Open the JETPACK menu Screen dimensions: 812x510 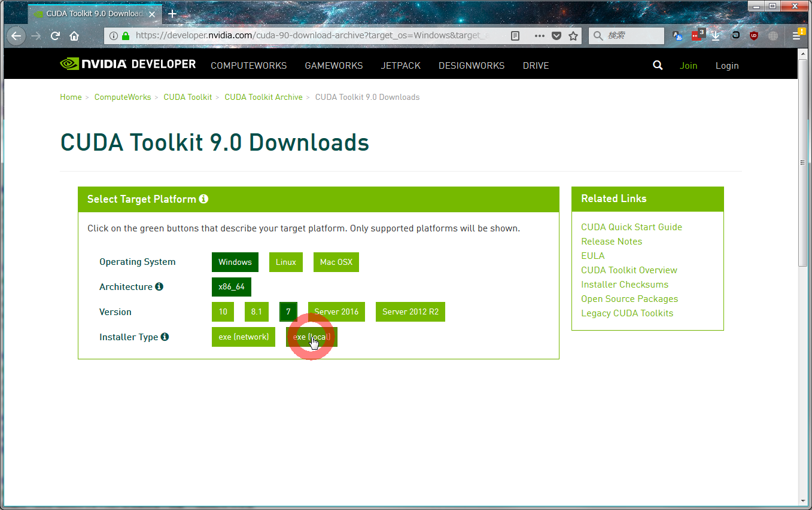pos(401,66)
